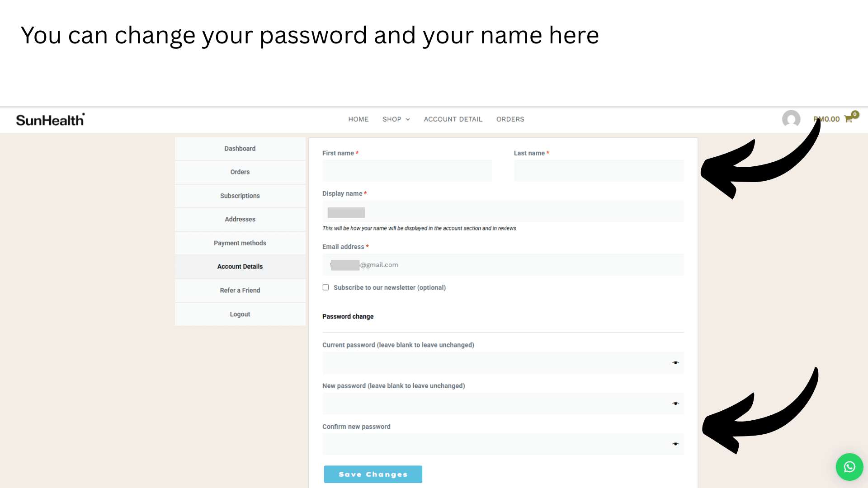
Task: Go to HOME in navigation
Action: pyautogui.click(x=358, y=119)
